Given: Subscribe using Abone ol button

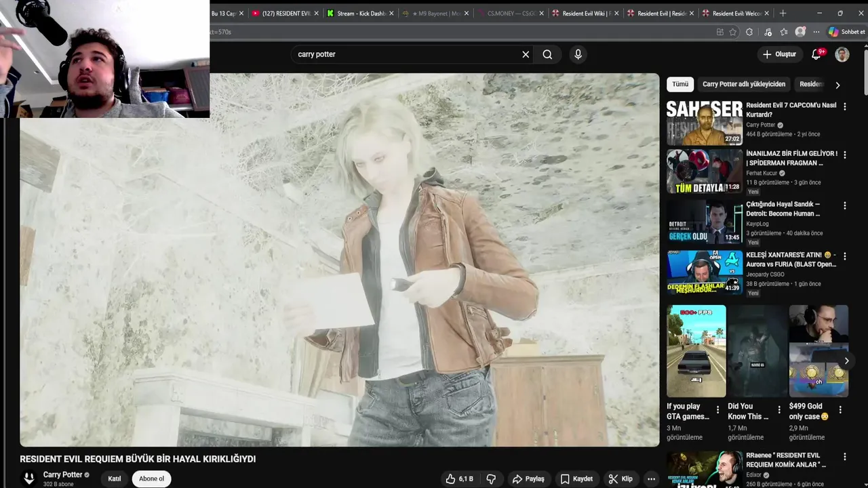Looking at the screenshot, I should point(151,479).
